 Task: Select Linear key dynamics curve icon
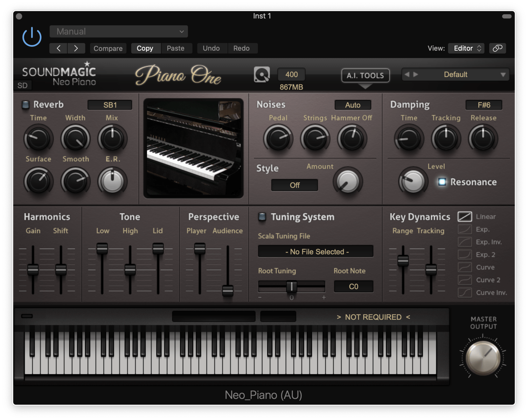pyautogui.click(x=465, y=217)
